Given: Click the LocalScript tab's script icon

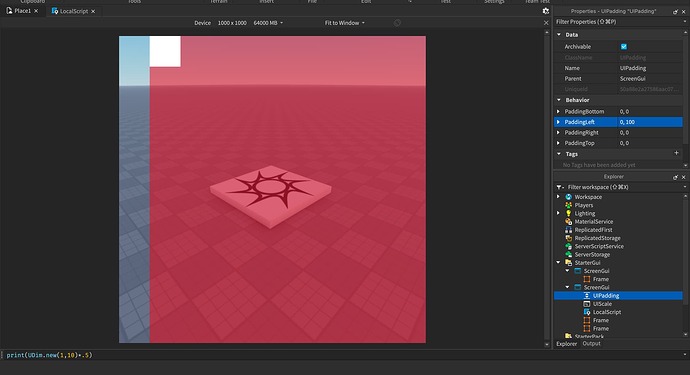Looking at the screenshot, I should (x=55, y=11).
